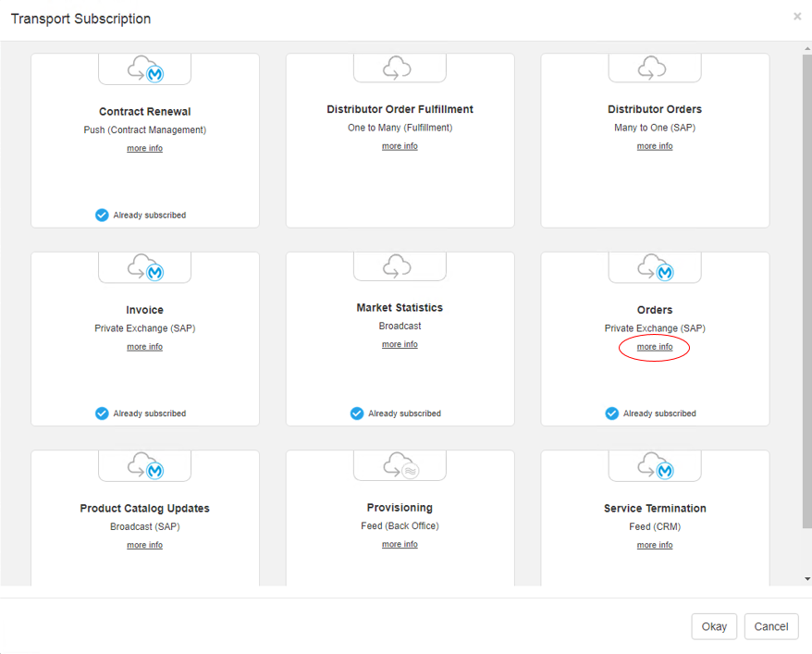Screen dimensions: 812x654
Task: Toggle Invoice already subscribed checkmark
Action: pos(102,413)
